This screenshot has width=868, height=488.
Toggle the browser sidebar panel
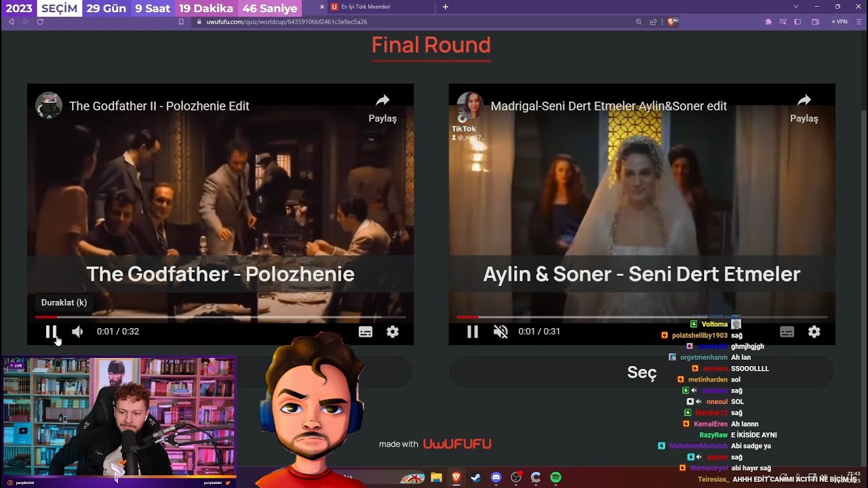[797, 22]
